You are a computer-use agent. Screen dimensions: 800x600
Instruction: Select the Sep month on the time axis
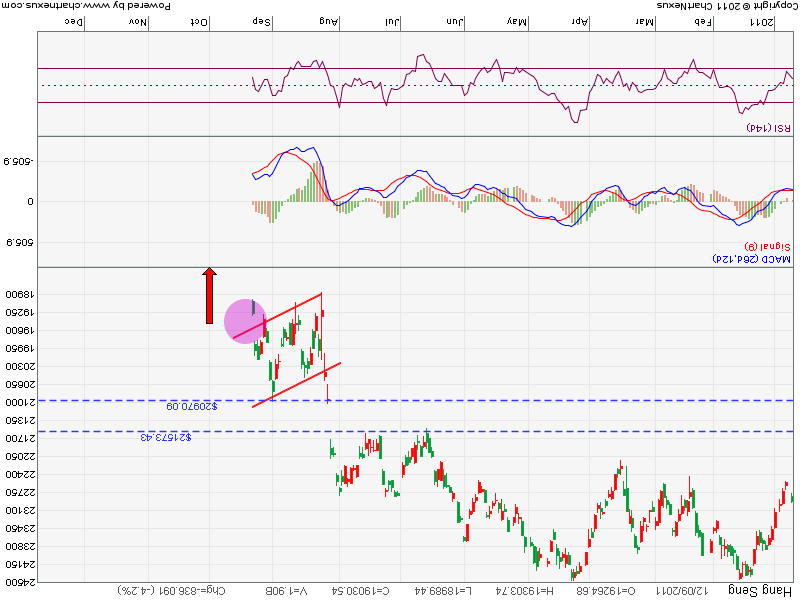(x=263, y=21)
